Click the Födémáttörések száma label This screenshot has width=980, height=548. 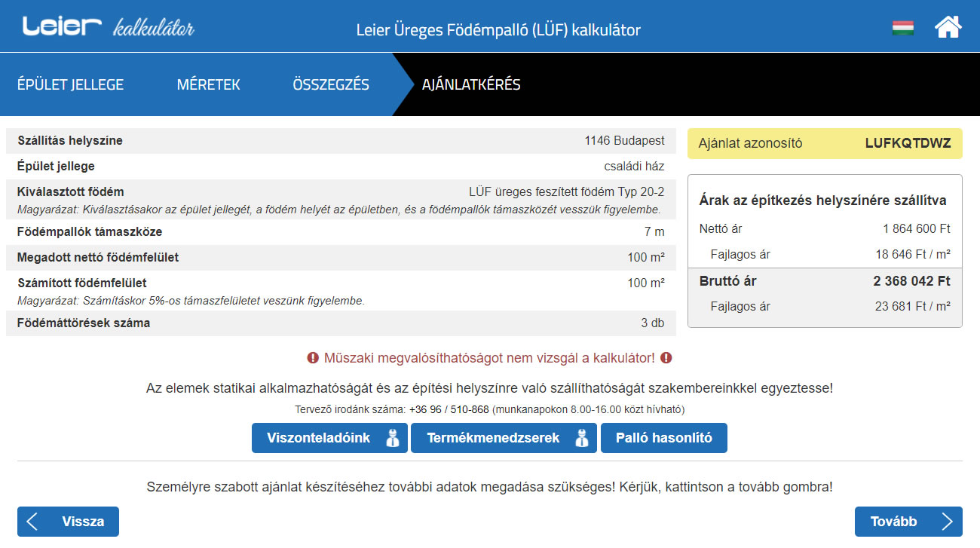click(x=83, y=323)
